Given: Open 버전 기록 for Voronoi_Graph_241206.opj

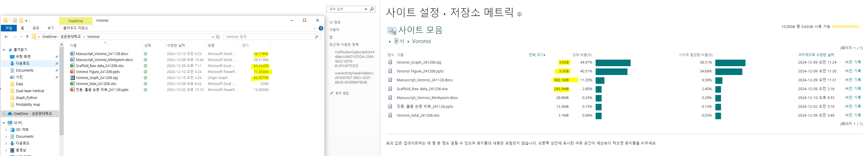Looking at the screenshot, I should (853, 62).
